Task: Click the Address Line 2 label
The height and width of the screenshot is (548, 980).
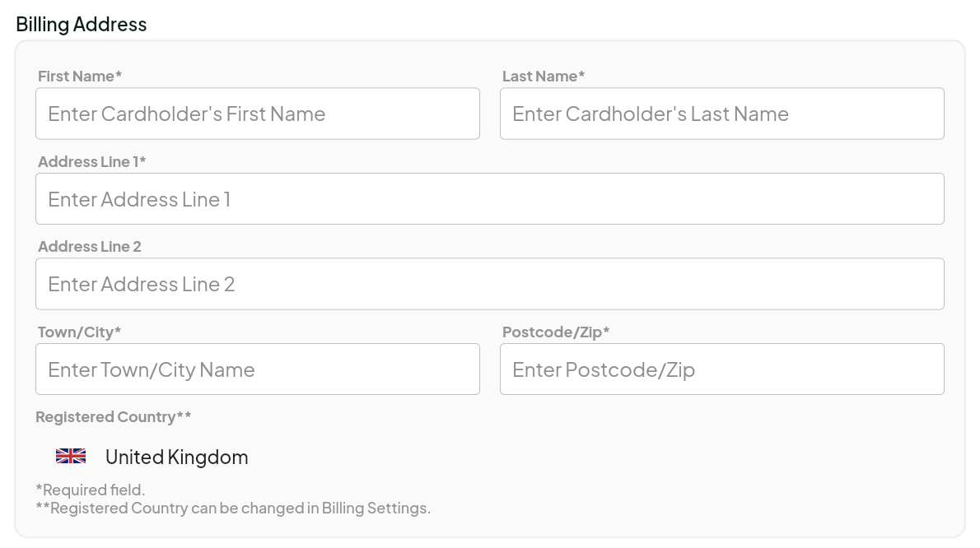Action: click(x=90, y=247)
